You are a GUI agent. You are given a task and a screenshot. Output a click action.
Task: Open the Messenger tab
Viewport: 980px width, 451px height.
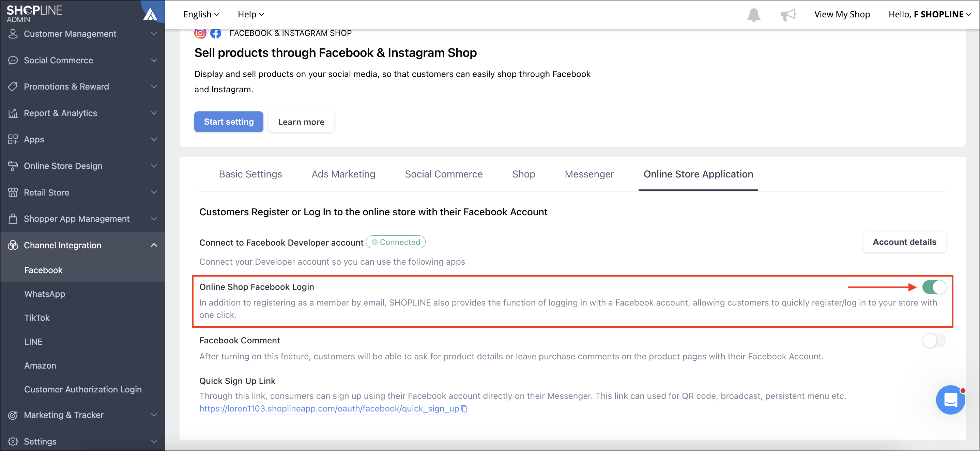589,174
